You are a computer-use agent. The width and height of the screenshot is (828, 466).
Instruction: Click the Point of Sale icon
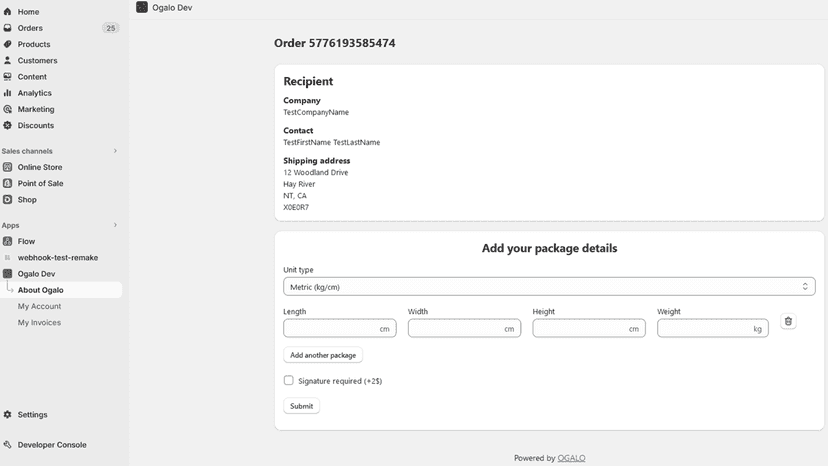click(7, 183)
